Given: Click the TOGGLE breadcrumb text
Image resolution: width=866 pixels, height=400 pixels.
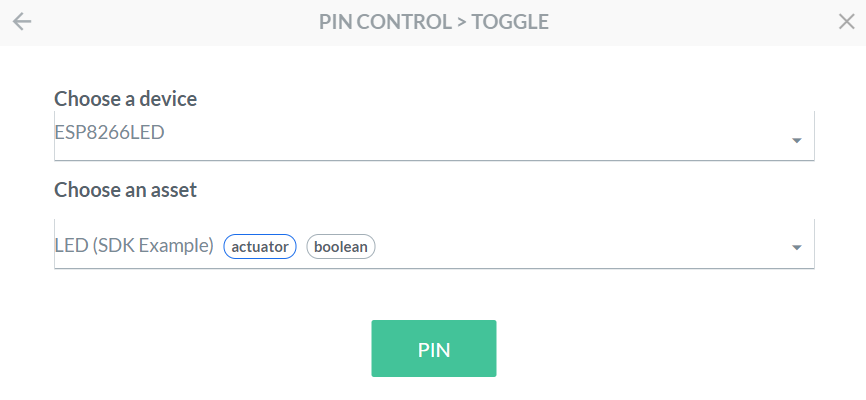Looking at the screenshot, I should [x=509, y=22].
